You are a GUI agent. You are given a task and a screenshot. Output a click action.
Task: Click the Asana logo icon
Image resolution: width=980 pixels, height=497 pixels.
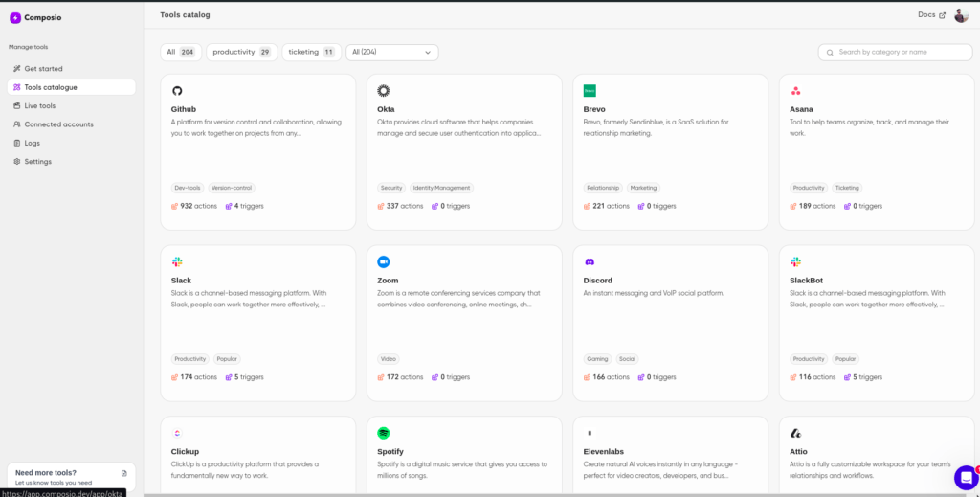click(x=795, y=91)
